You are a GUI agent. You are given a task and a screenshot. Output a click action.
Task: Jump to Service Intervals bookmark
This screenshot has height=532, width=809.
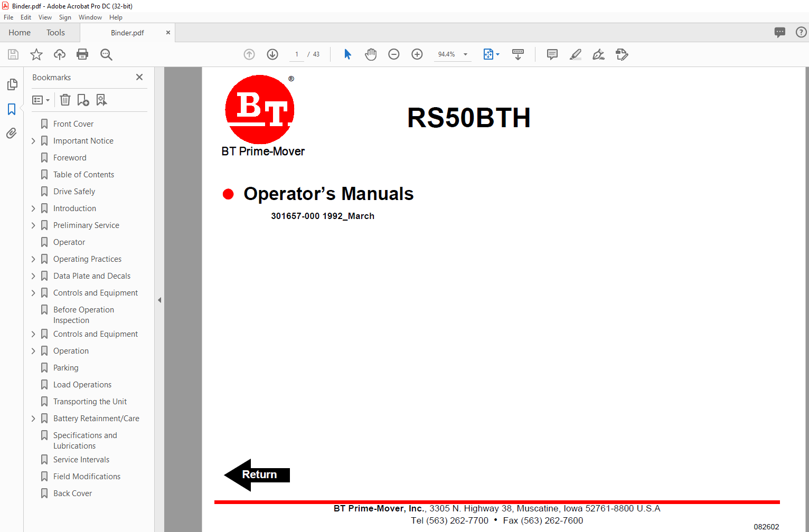[x=81, y=460]
